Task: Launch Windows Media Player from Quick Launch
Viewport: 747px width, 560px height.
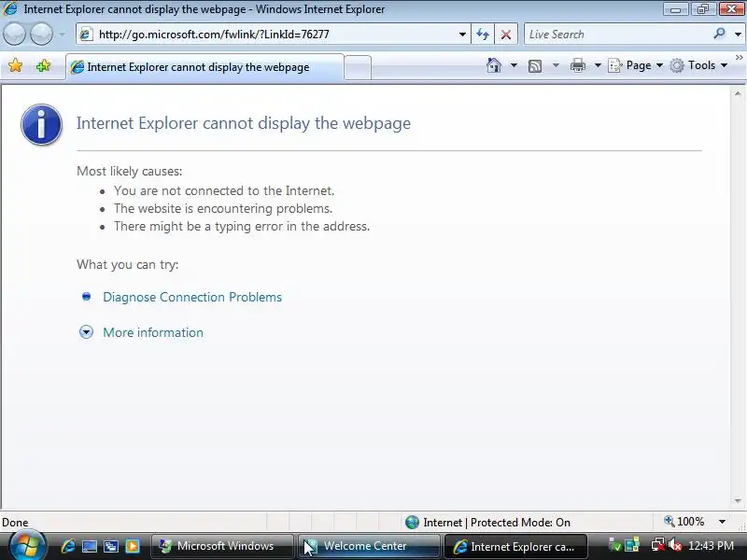Action: (x=133, y=546)
